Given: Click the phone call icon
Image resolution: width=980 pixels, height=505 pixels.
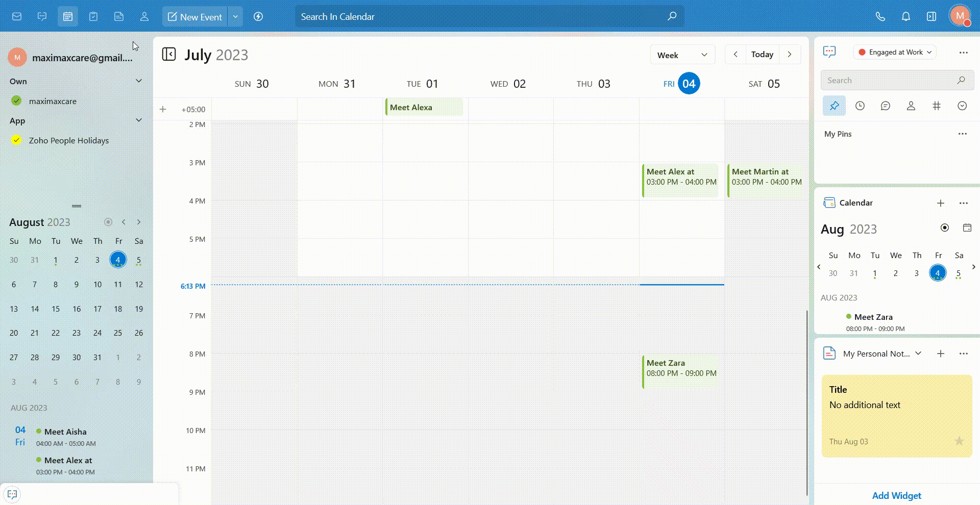Looking at the screenshot, I should point(880,16).
